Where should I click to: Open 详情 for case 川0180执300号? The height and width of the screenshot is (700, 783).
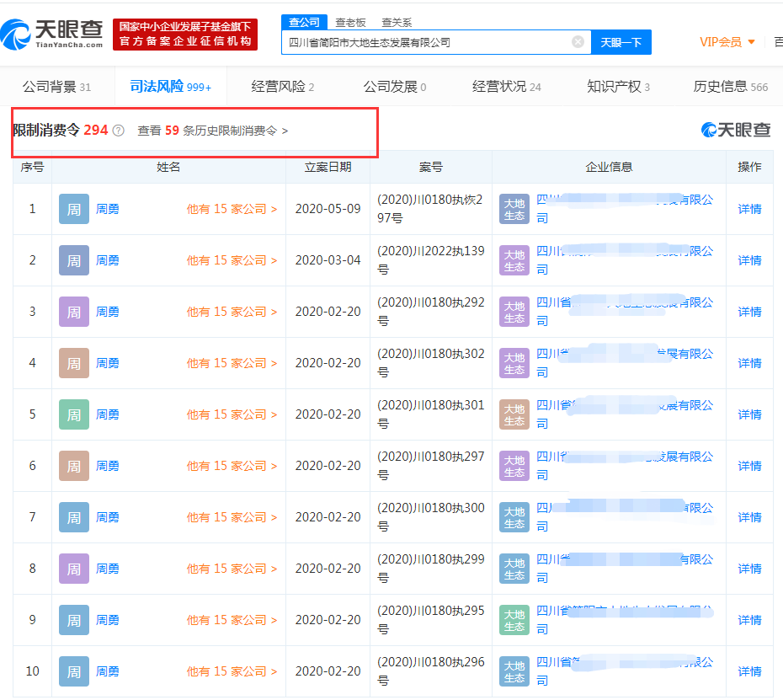[749, 517]
